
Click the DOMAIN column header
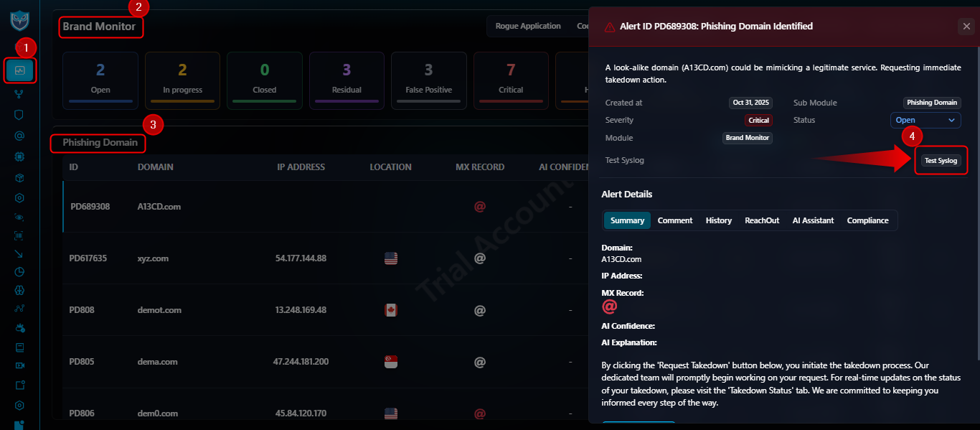[x=156, y=167]
